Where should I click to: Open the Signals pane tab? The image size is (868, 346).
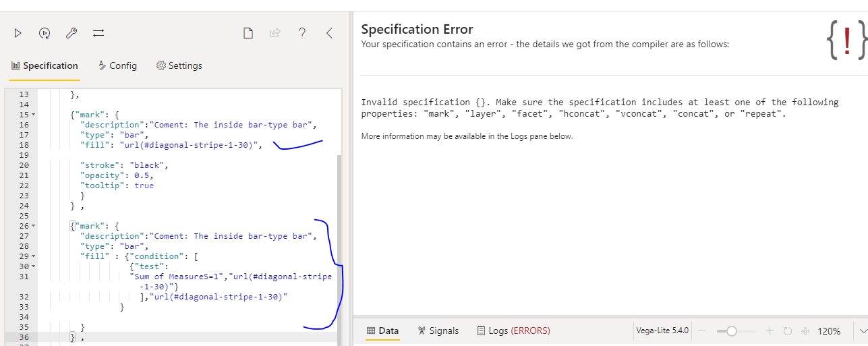click(x=438, y=330)
